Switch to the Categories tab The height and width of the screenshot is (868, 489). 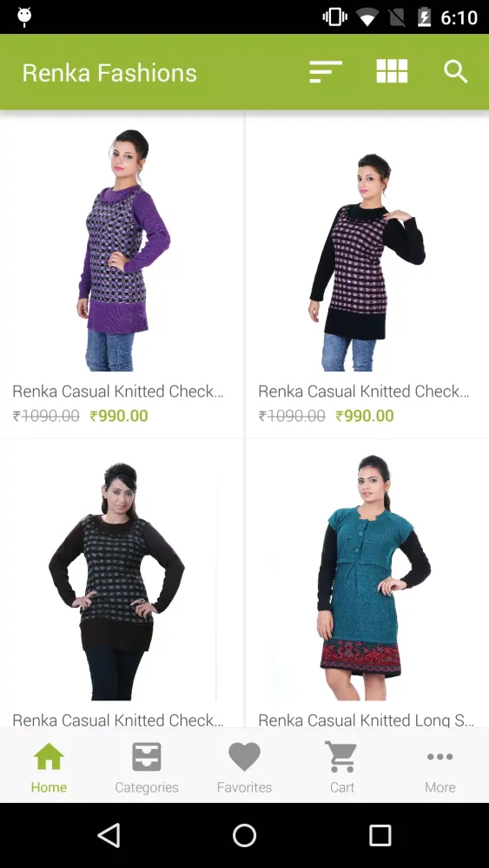(x=147, y=767)
